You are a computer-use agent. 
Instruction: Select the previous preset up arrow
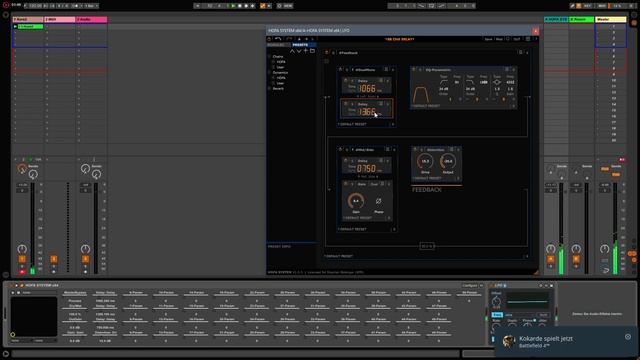(x=292, y=51)
